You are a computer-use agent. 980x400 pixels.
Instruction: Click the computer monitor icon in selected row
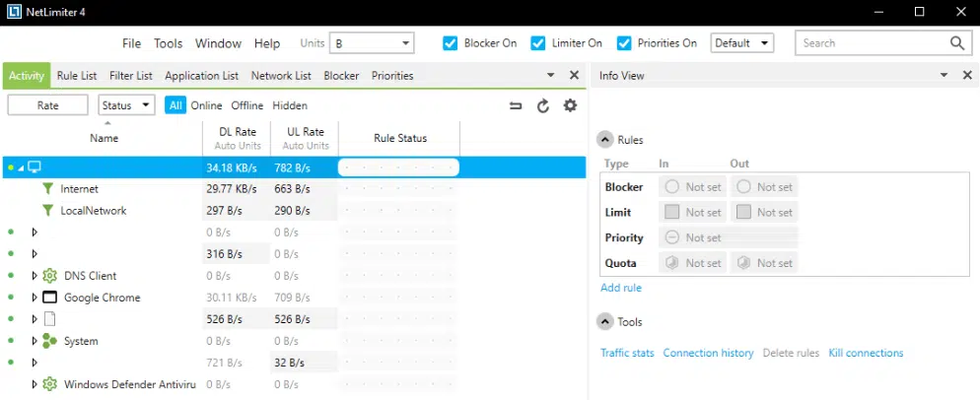click(35, 167)
